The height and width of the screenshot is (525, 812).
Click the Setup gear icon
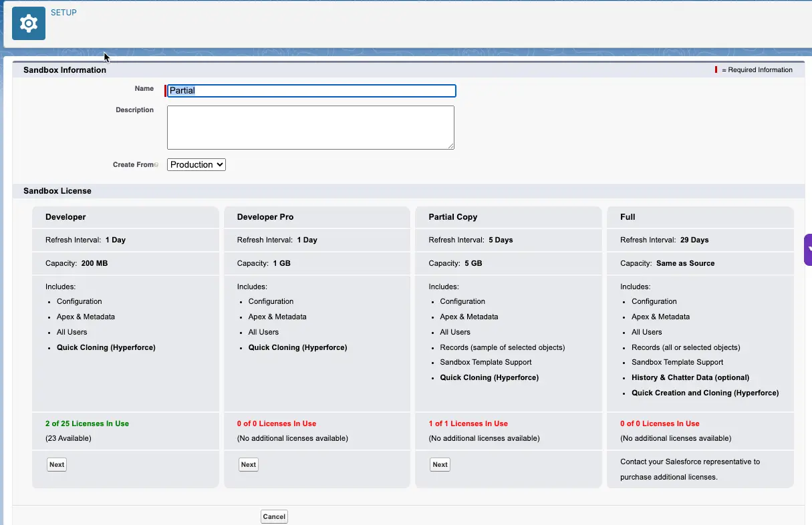pos(28,23)
